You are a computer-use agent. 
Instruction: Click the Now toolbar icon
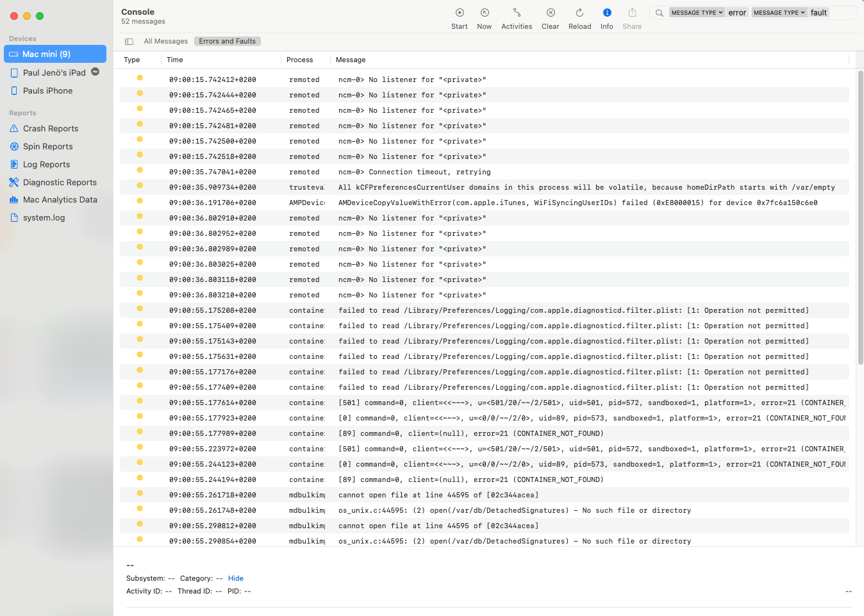485,13
